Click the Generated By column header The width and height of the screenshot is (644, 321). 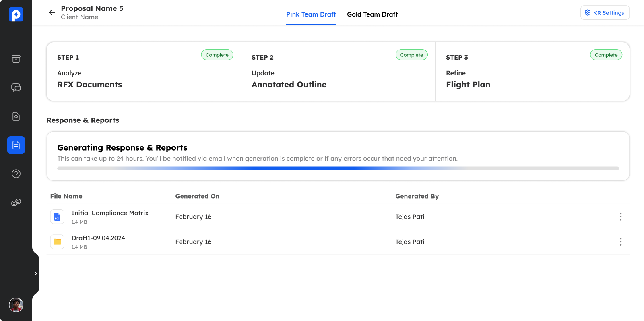click(417, 196)
